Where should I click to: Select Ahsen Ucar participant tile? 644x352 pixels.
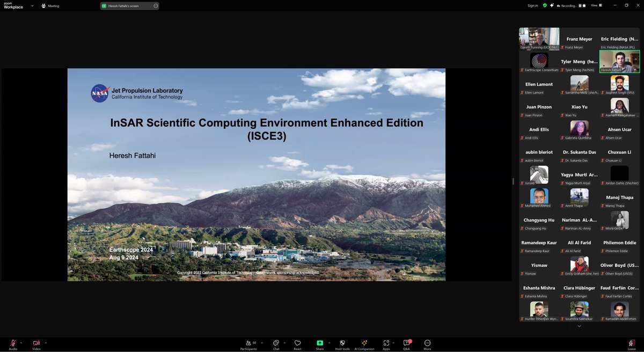[x=619, y=130]
